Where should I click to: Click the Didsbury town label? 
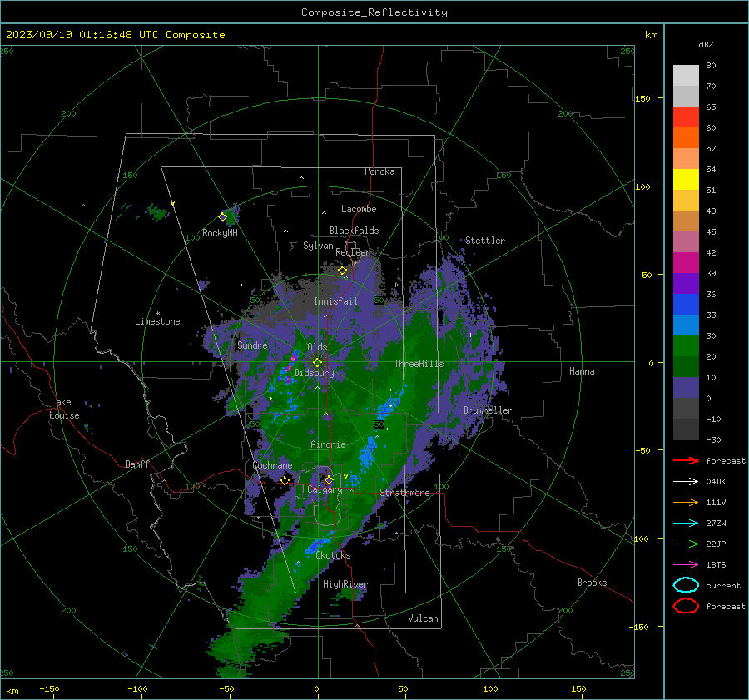coord(314,373)
